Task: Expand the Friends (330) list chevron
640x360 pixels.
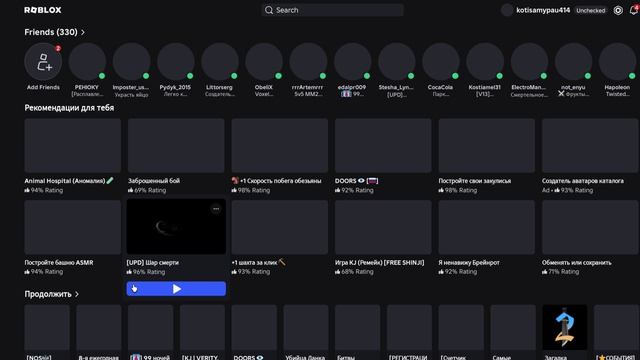Action: (83, 32)
